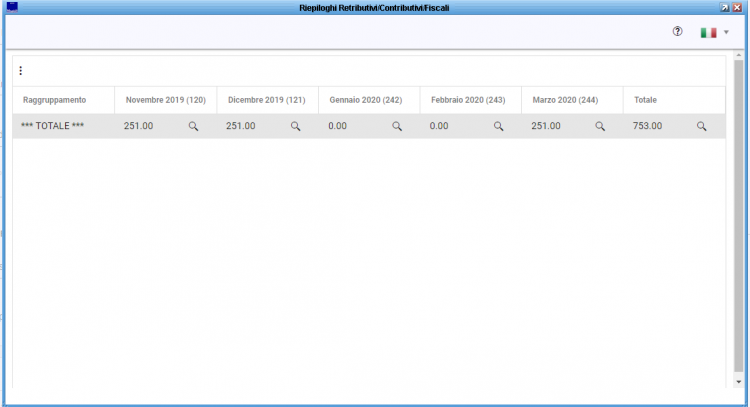Viewport: 750px width, 407px height.
Task: Select the *** TOTALE *** row label
Action: 52,126
